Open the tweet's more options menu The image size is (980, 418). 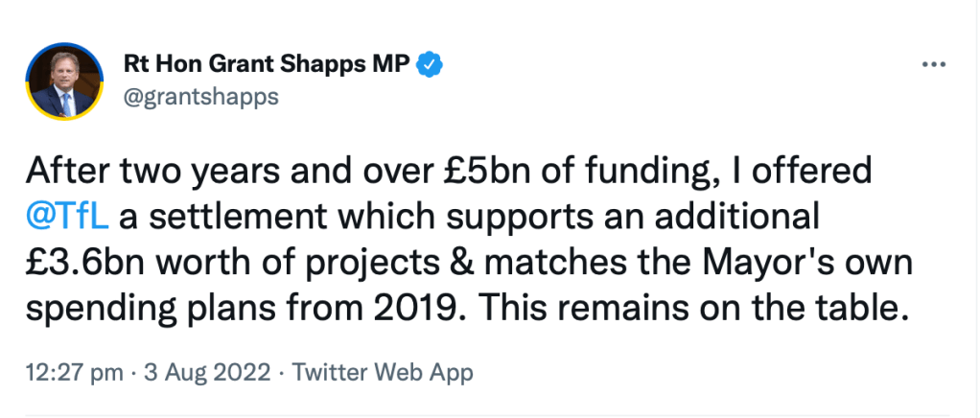(x=932, y=64)
